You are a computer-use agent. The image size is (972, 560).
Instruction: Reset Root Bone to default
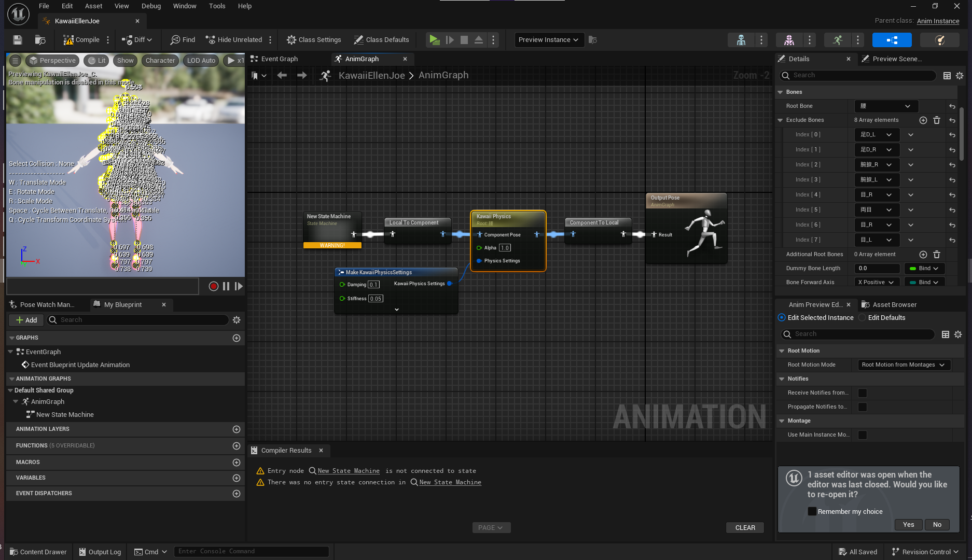click(x=952, y=106)
